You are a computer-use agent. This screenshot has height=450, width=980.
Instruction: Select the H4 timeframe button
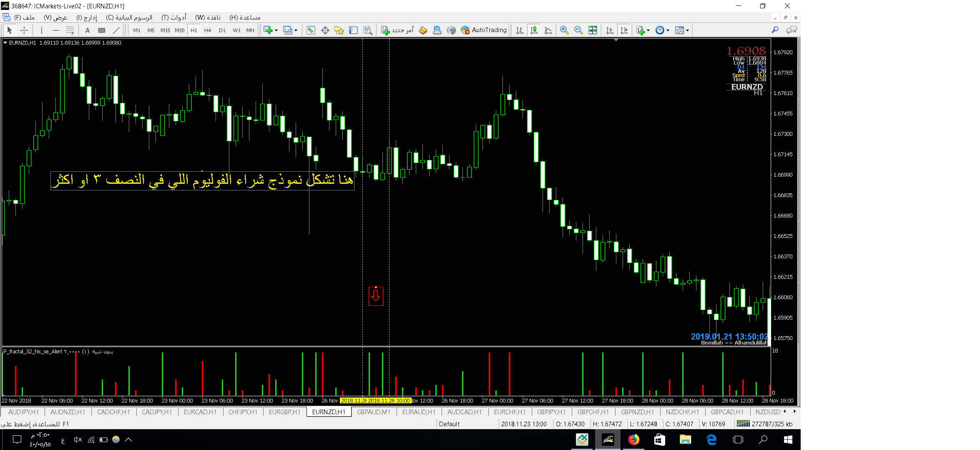pyautogui.click(x=208, y=30)
